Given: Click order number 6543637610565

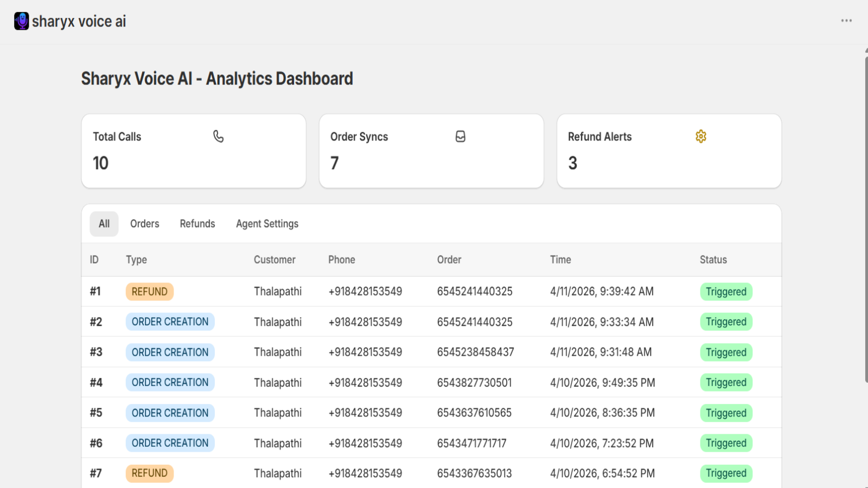Looking at the screenshot, I should 475,413.
